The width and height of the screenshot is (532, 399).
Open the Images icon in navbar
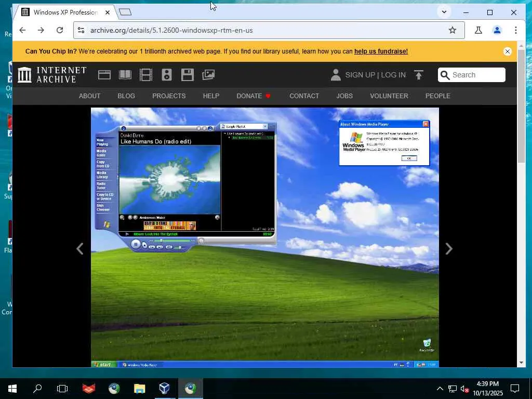[x=208, y=75]
